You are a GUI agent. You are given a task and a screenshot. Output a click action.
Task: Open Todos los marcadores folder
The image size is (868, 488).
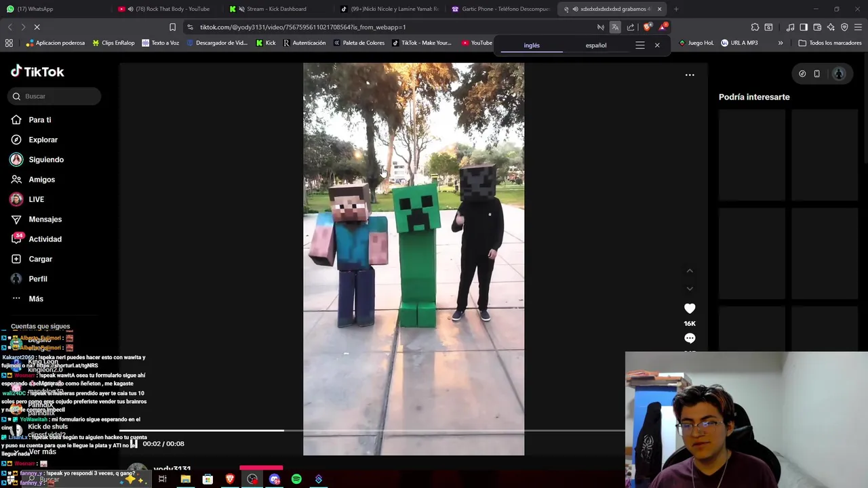830,43
